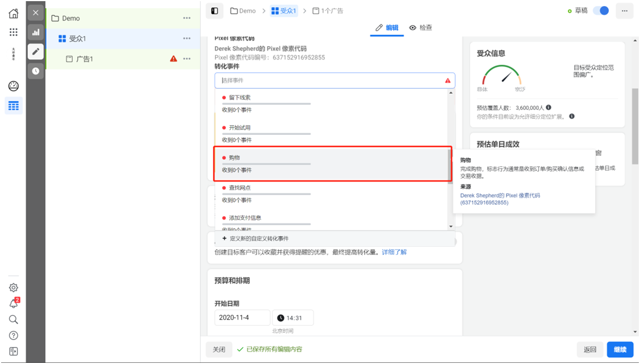
Task: Switch to the 检查 tab
Action: pos(421,27)
